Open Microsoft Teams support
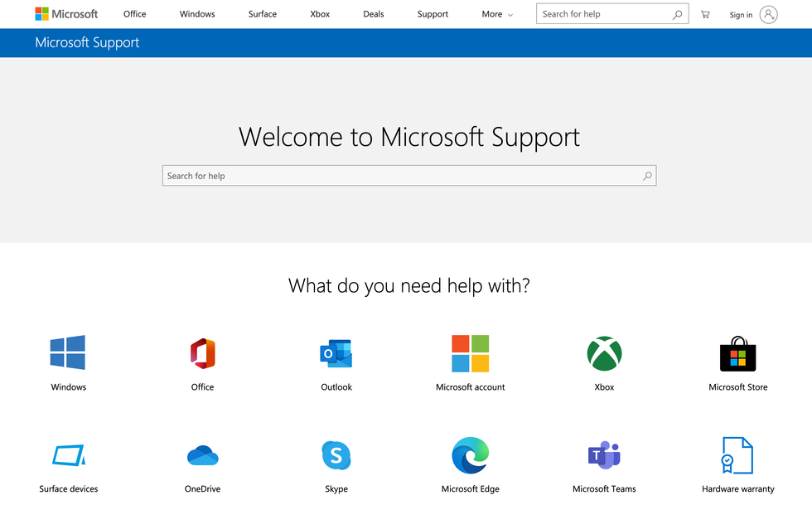The image size is (812, 510). (x=604, y=454)
